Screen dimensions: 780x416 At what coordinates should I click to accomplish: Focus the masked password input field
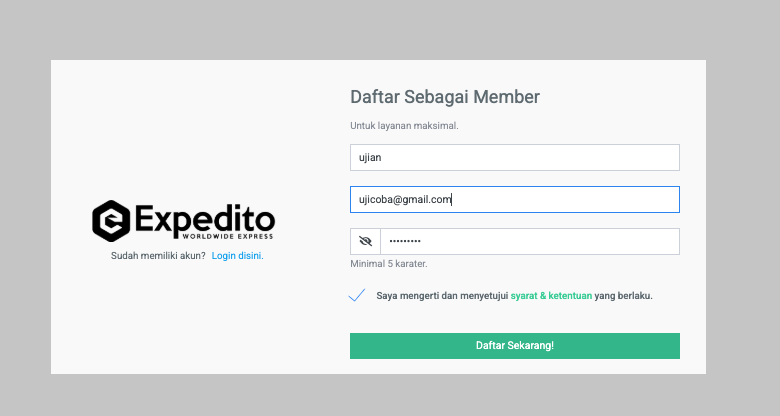point(529,241)
